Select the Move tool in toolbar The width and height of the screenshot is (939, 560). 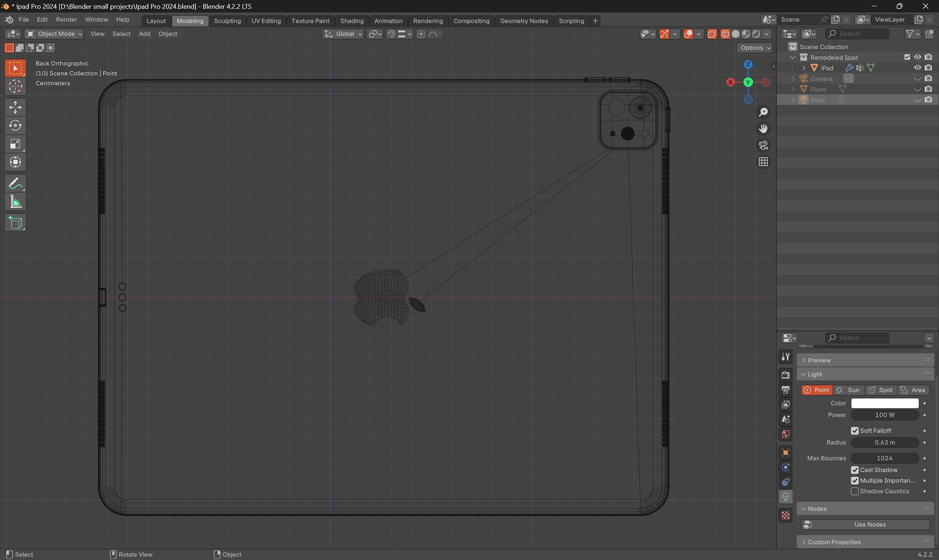pyautogui.click(x=15, y=107)
